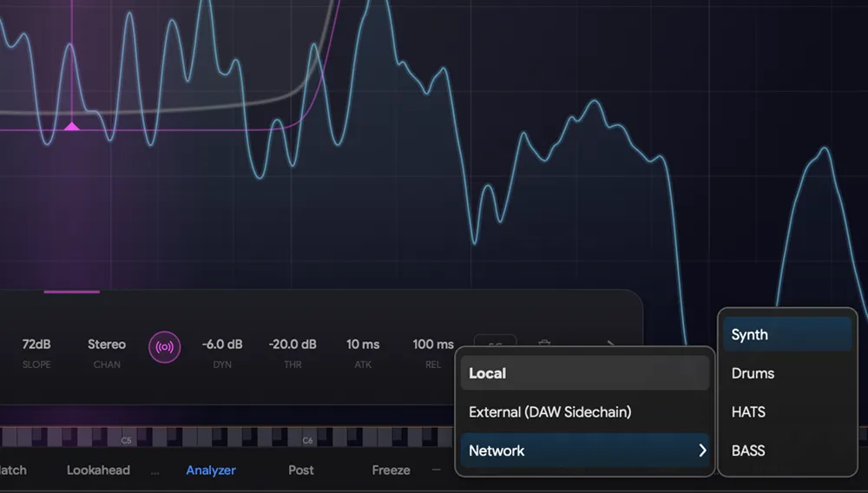
Task: Click the trash icon to delete band
Action: pyautogui.click(x=544, y=344)
